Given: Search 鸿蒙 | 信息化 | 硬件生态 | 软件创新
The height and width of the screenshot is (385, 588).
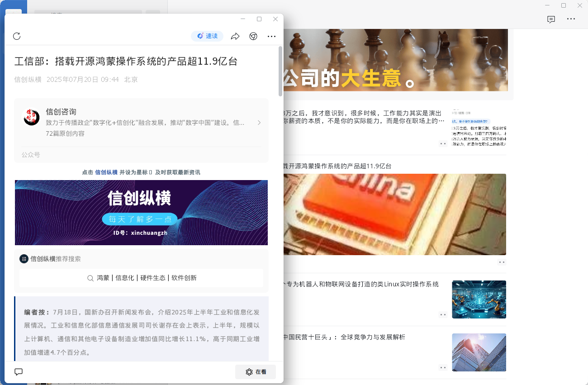Looking at the screenshot, I should coord(142,278).
